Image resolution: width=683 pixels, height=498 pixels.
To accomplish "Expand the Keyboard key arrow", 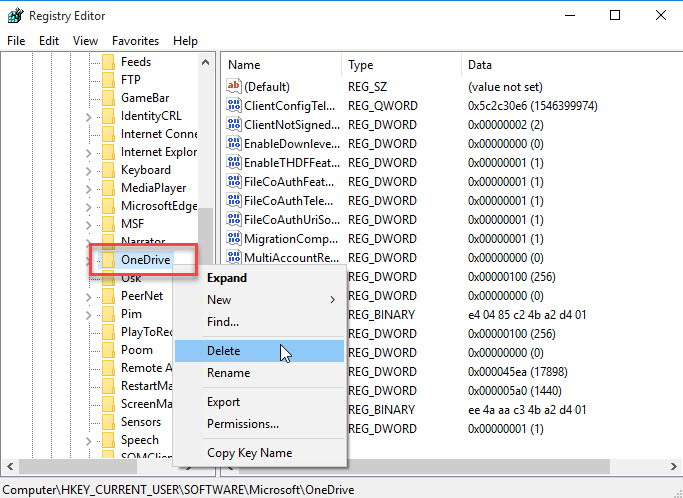I will tap(89, 171).
